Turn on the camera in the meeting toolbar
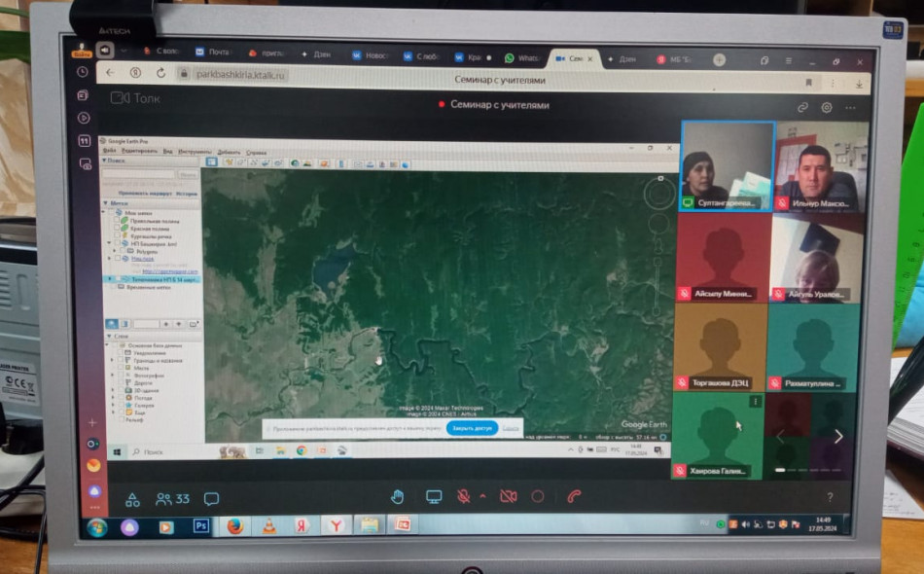Image resolution: width=924 pixels, height=574 pixels. tap(508, 497)
